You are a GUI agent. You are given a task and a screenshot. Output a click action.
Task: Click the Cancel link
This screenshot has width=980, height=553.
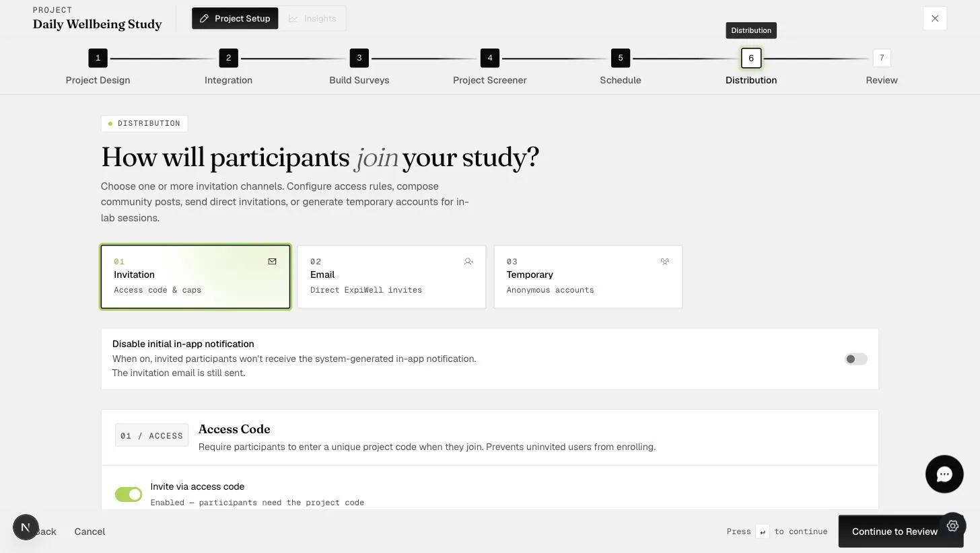[90, 531]
